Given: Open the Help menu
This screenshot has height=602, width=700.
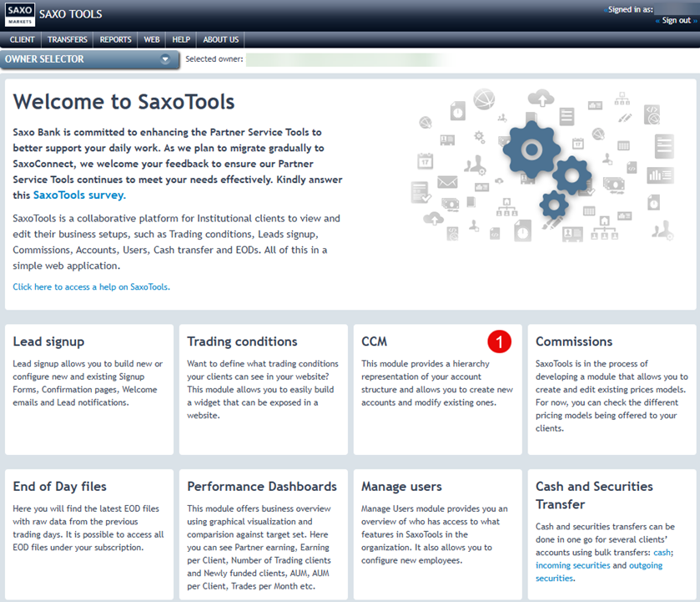Looking at the screenshot, I should click(x=181, y=39).
